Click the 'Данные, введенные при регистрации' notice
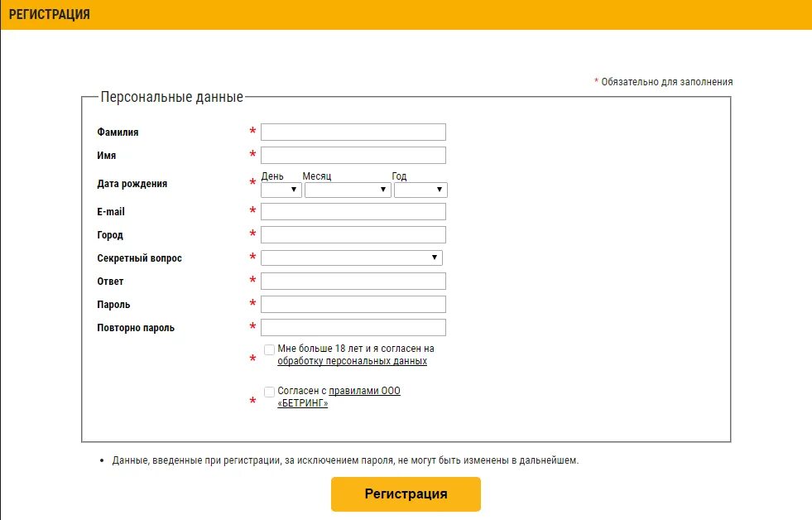812x520 pixels. pos(345,460)
